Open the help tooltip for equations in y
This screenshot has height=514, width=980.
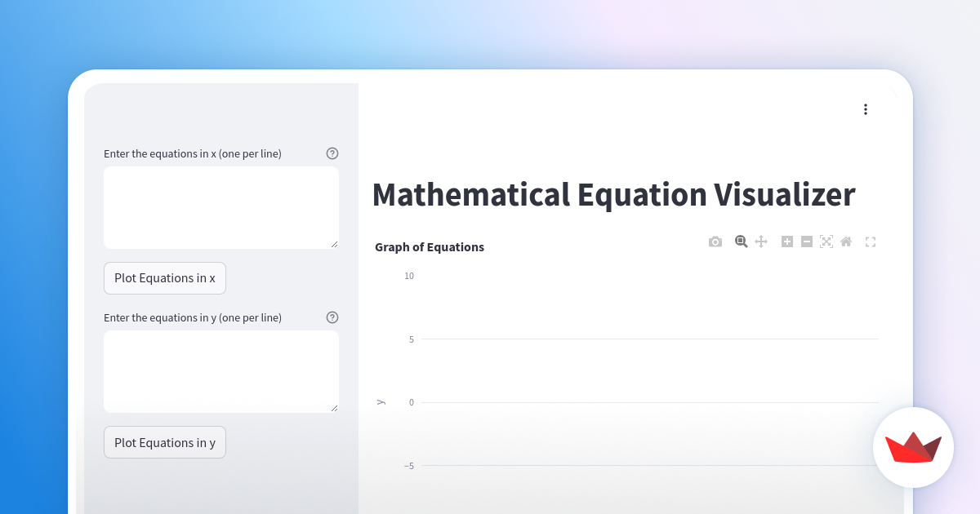(332, 317)
